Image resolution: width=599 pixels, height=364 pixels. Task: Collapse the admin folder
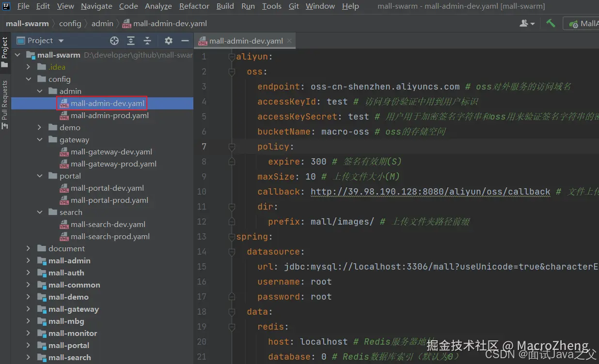coord(40,91)
